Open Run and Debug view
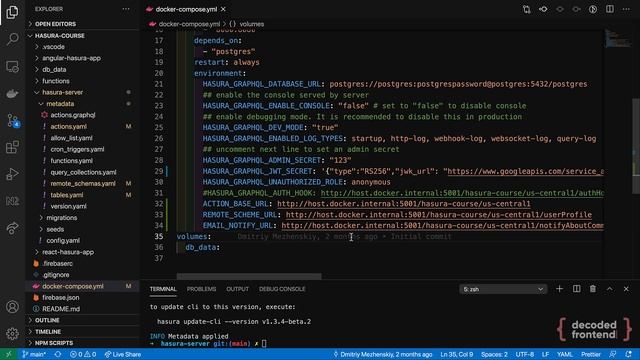The image size is (640, 360). point(12,174)
